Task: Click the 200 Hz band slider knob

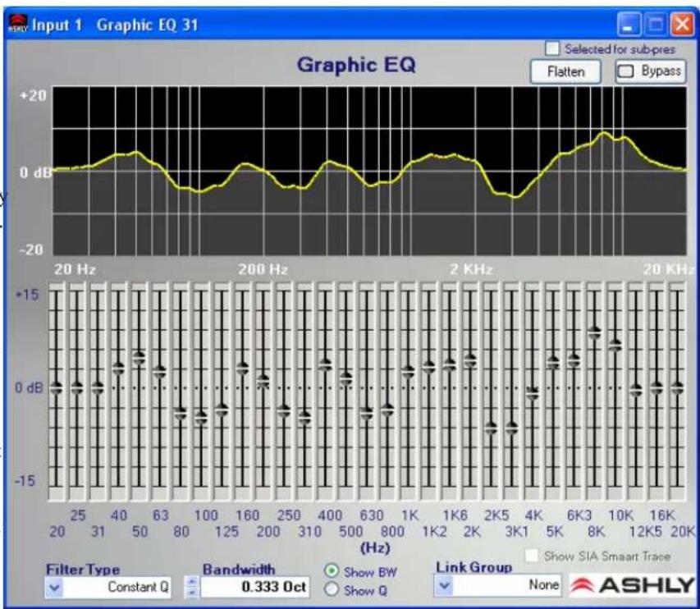Action: 263,382
